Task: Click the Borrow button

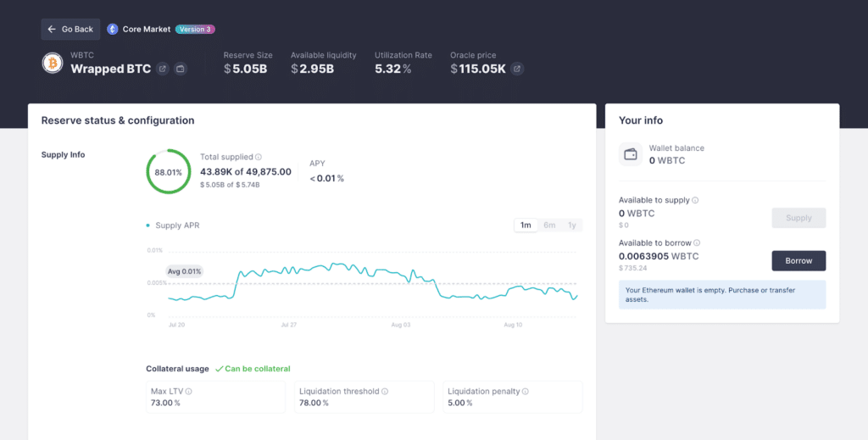Action: point(798,260)
